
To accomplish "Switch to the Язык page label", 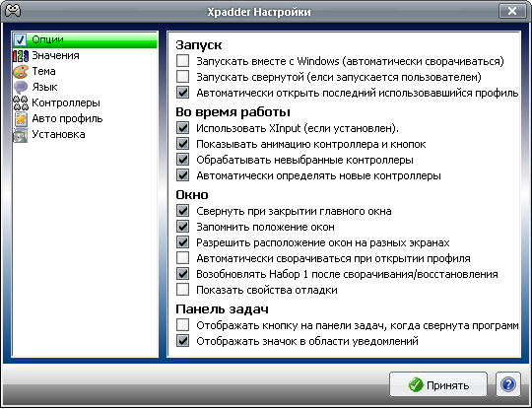I will 44,88.
